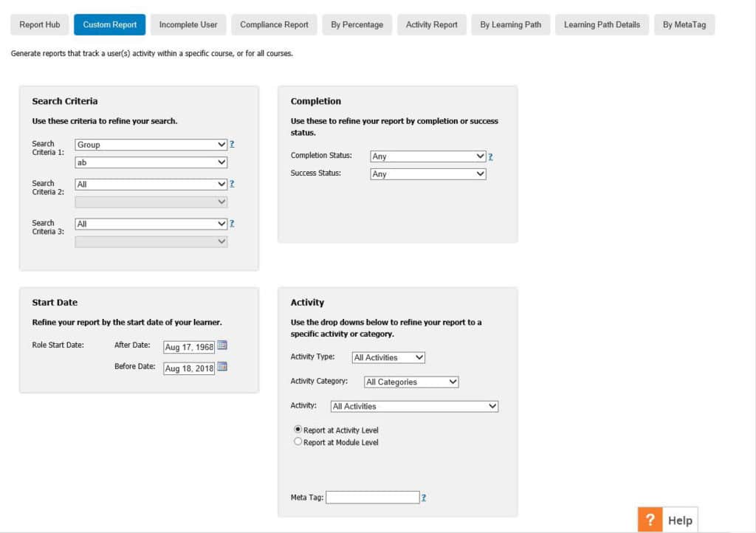Click the orange question mark Help icon
The width and height of the screenshot is (756, 533).
(650, 520)
